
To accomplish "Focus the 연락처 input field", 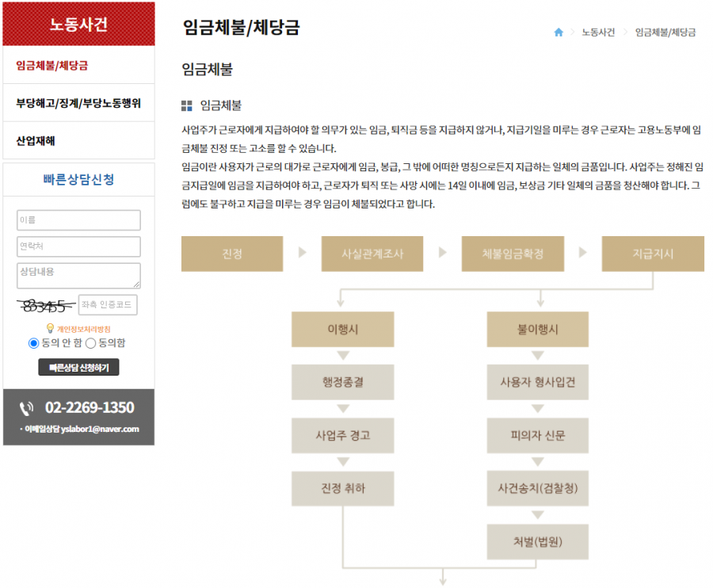I will pos(78,246).
